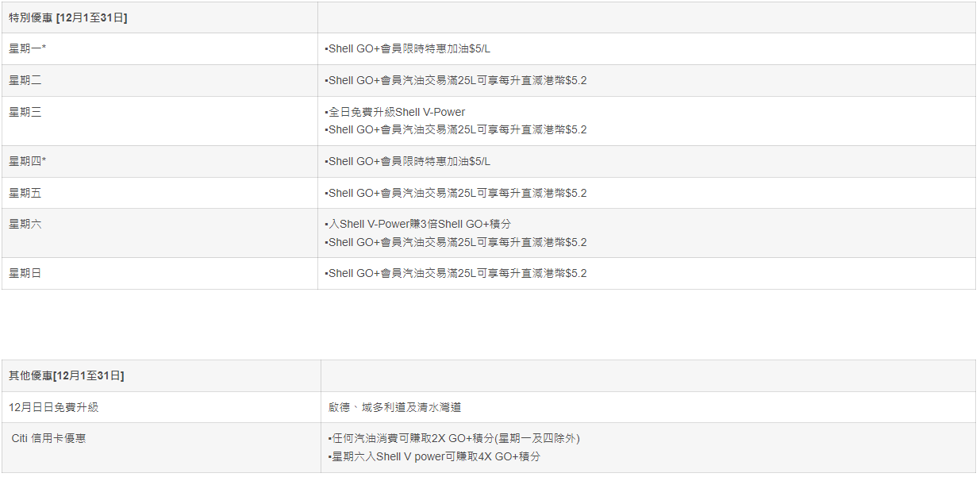
Task: Click the 啟德、域多利道及清水灣道 locations text
Action: tap(394, 407)
